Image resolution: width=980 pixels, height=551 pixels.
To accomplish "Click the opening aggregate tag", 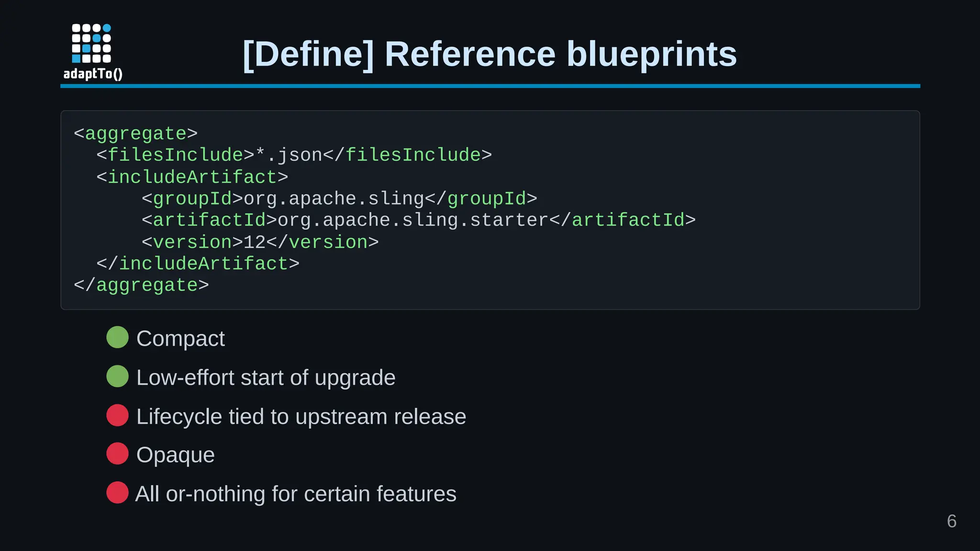I will pyautogui.click(x=135, y=133).
